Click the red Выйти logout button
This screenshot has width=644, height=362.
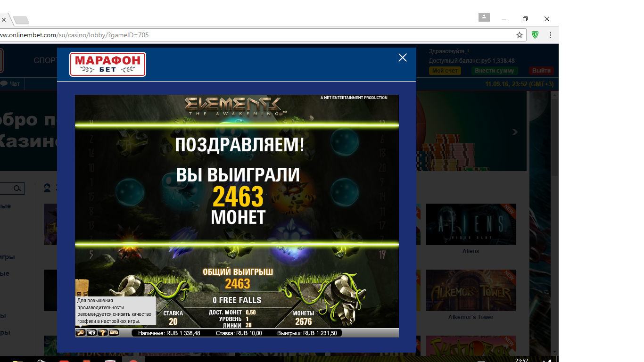coord(541,70)
